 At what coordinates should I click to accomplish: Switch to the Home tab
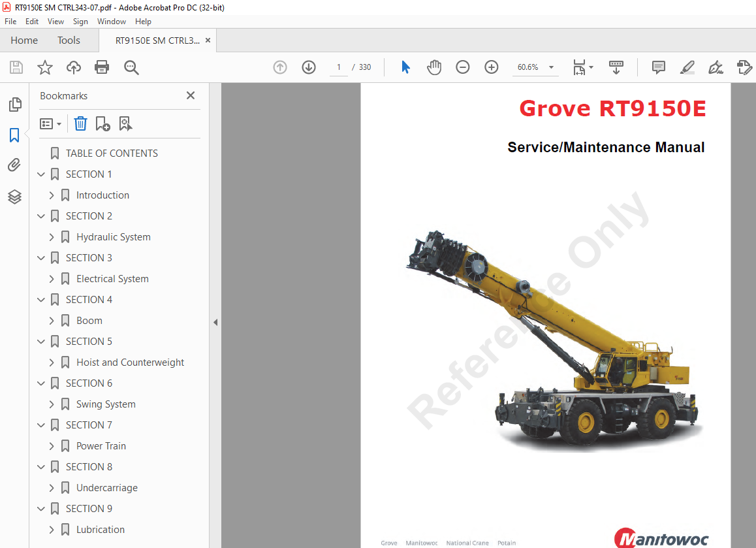coord(24,40)
